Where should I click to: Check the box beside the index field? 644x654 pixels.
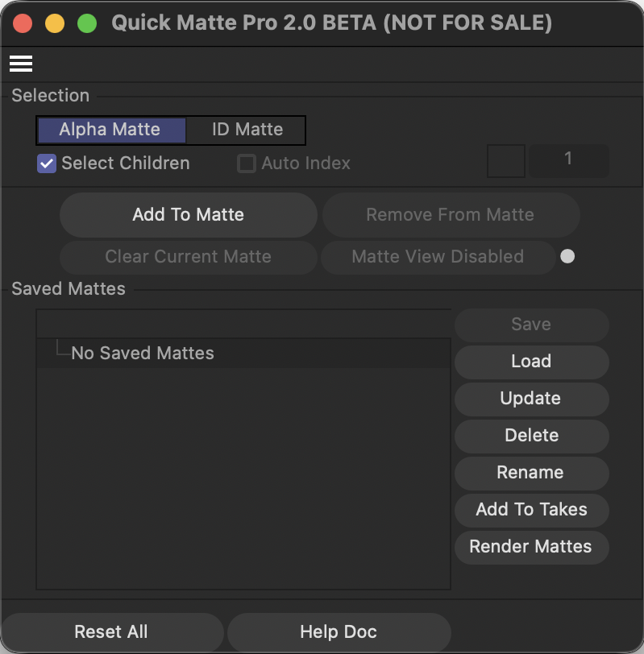click(505, 161)
